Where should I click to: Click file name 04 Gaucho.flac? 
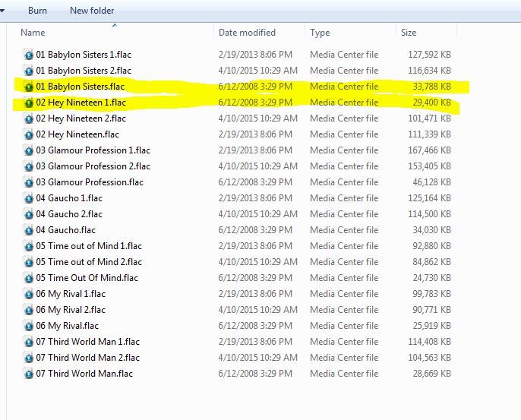(66, 230)
